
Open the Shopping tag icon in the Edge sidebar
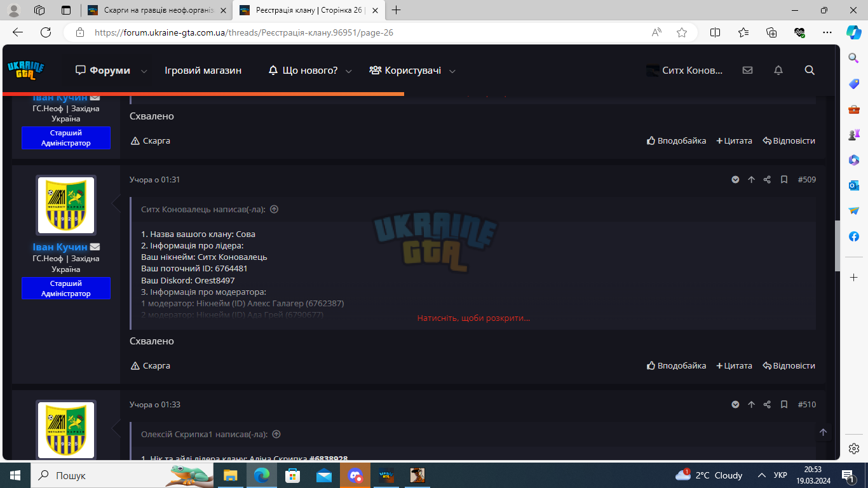click(854, 84)
